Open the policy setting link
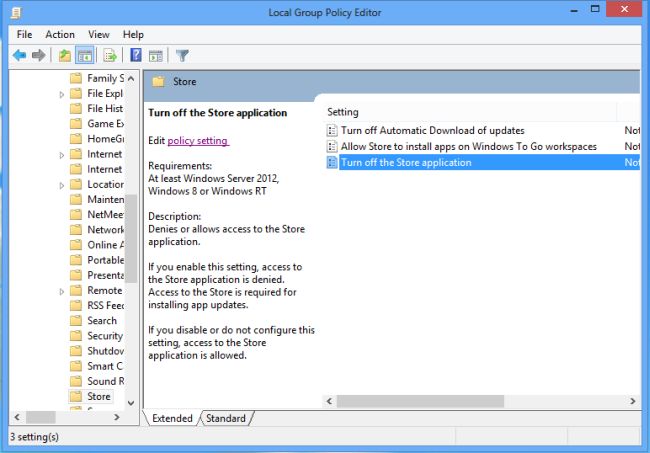The height and width of the screenshot is (453, 650). 198,141
